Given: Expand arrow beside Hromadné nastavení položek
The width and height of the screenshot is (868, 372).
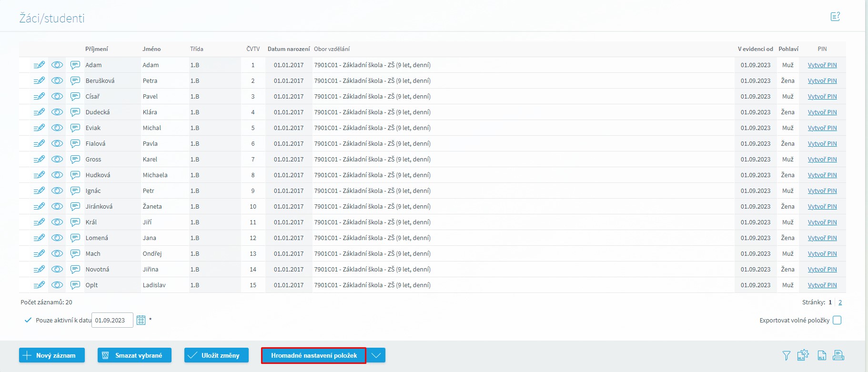Looking at the screenshot, I should pos(376,355).
